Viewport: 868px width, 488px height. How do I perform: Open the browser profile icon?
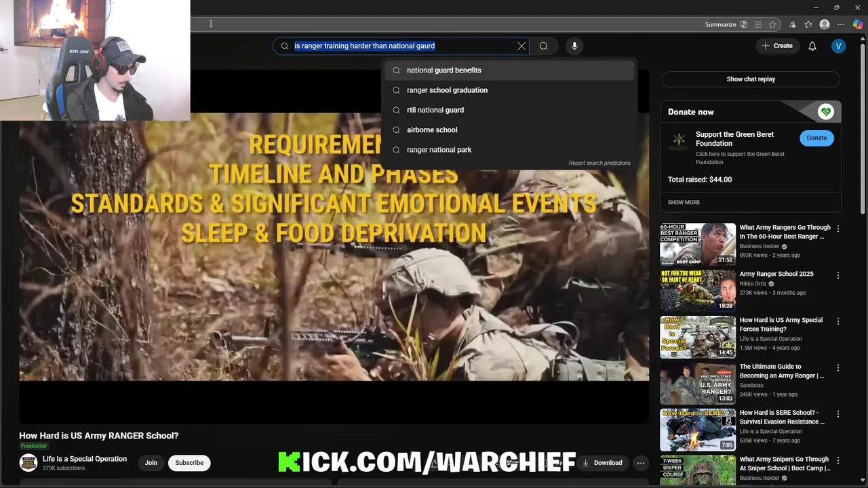825,24
